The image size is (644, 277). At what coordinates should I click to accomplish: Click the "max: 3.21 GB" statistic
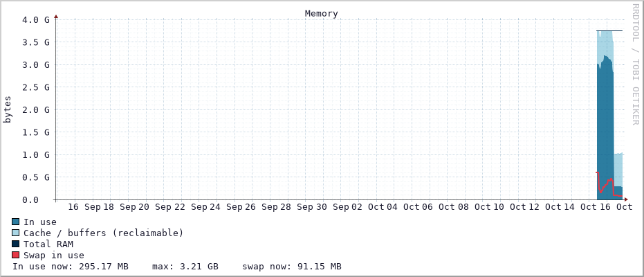pyautogui.click(x=185, y=267)
